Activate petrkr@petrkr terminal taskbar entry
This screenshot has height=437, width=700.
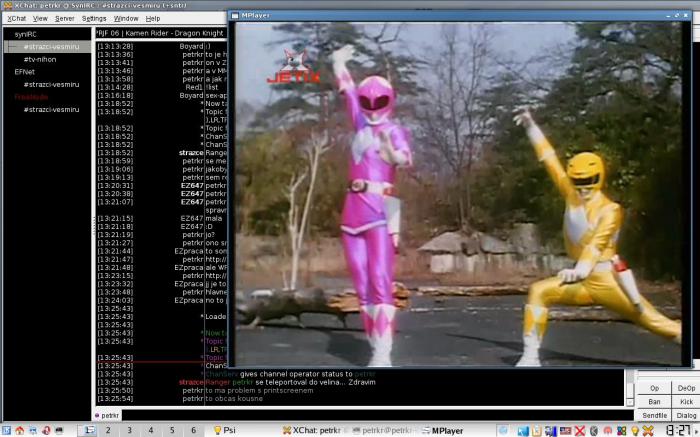coord(382,430)
